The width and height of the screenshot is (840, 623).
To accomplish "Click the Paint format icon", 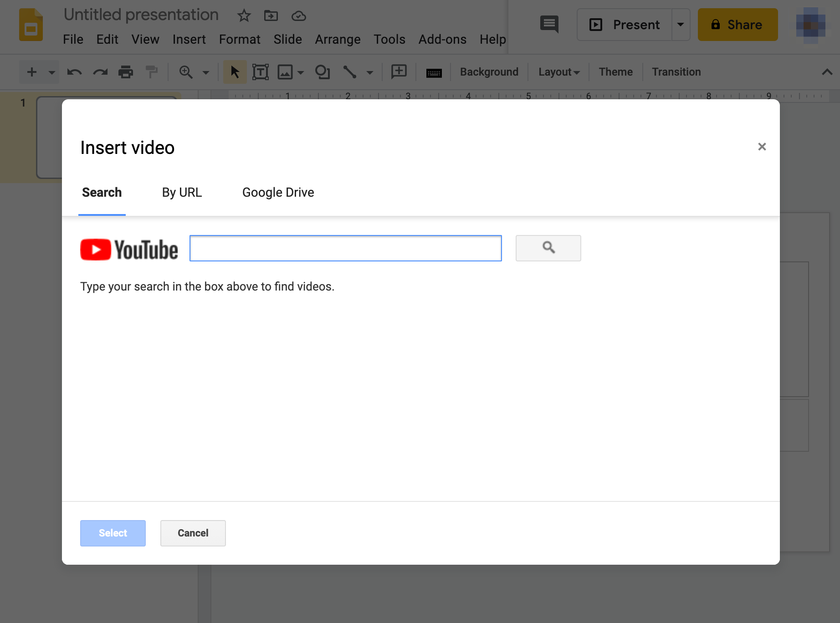I will [x=151, y=72].
